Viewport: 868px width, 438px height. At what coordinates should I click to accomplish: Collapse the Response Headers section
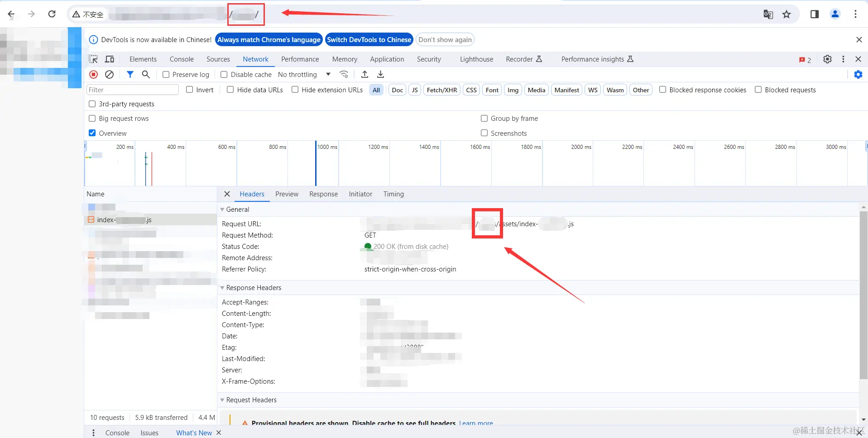(222, 288)
